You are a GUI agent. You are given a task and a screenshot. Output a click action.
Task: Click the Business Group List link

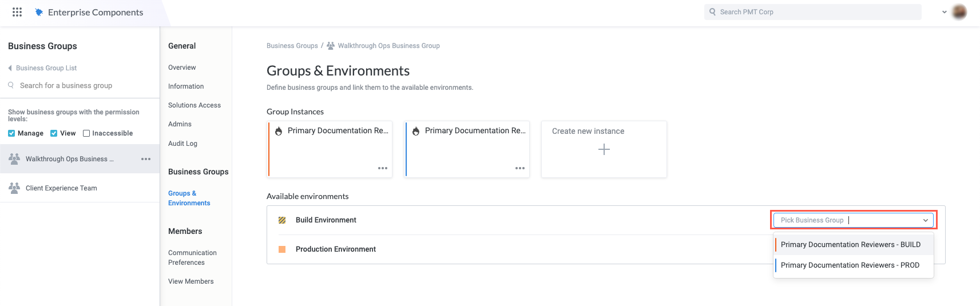click(x=46, y=68)
